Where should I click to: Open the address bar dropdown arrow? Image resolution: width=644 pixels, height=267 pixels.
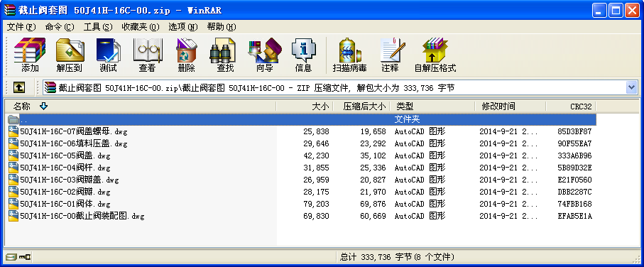pos(631,87)
